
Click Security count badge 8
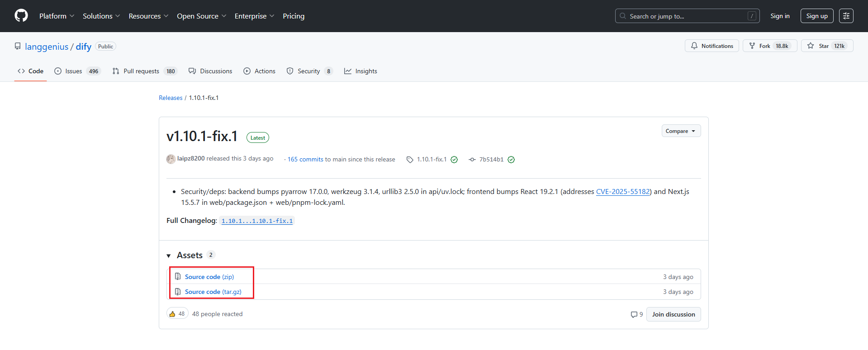[x=328, y=71]
